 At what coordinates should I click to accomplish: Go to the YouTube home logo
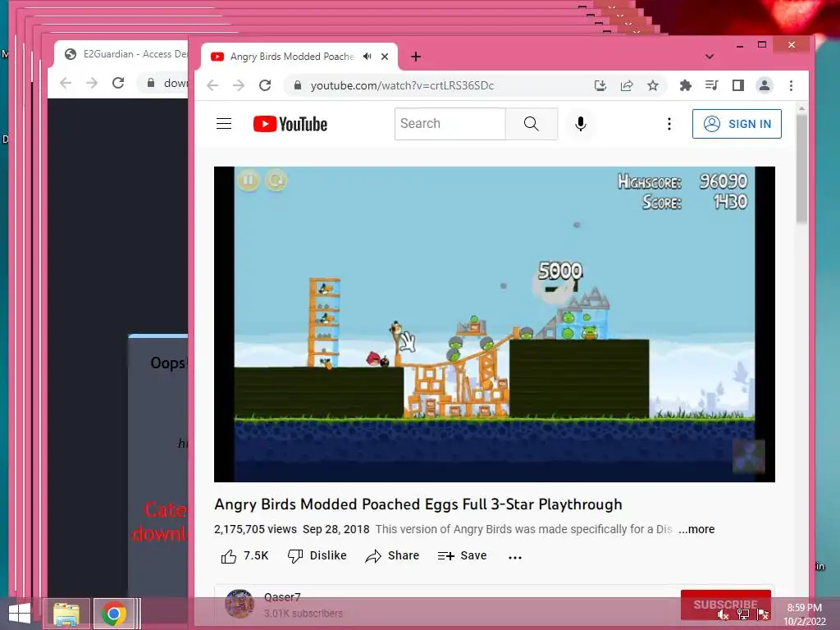[x=290, y=124]
